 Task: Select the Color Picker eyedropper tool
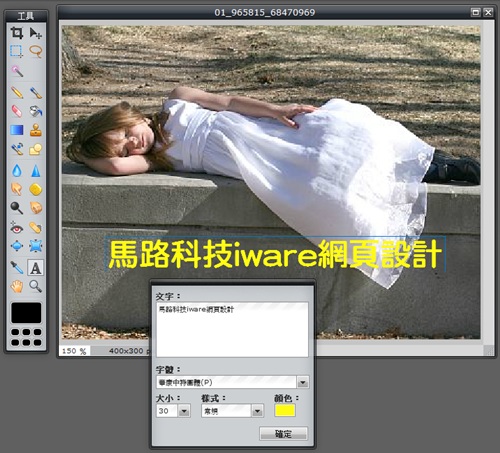[17, 267]
